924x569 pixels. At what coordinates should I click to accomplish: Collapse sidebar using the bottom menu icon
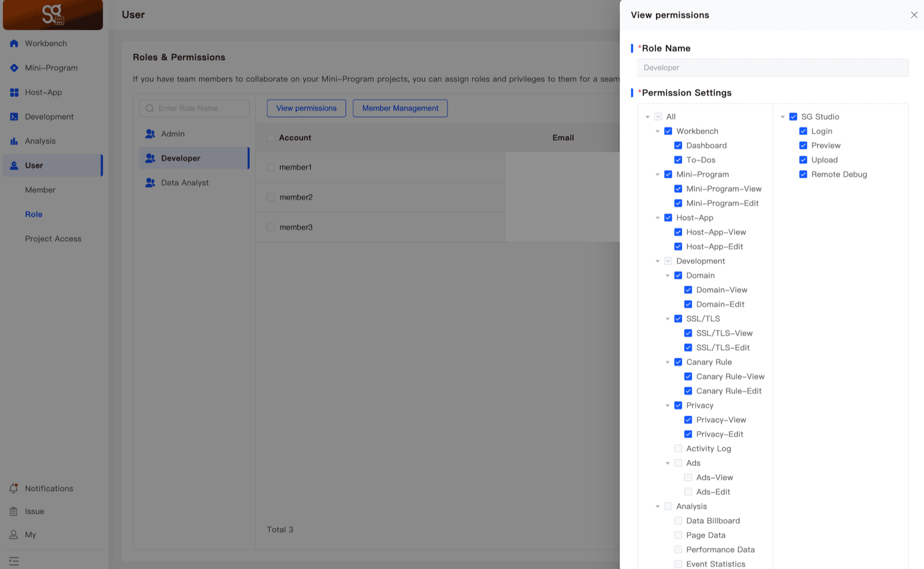tap(14, 561)
